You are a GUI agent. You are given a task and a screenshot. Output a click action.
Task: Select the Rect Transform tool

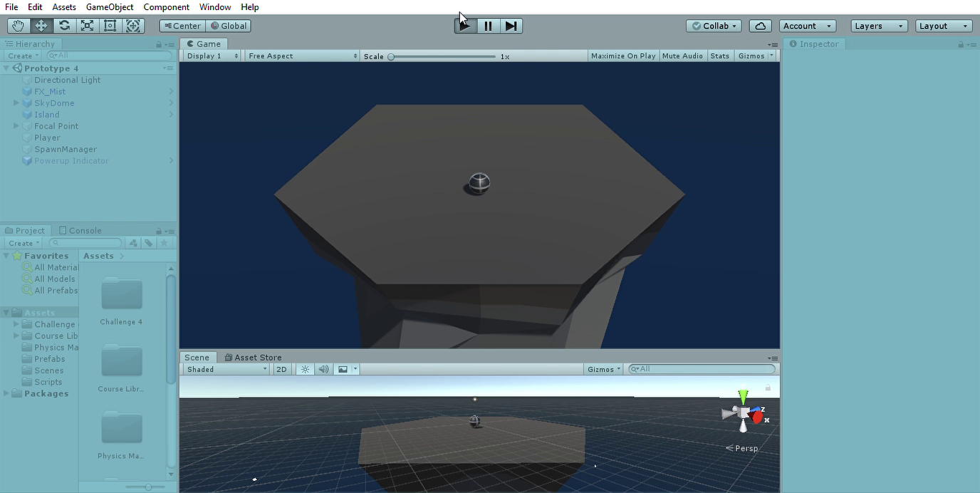[x=110, y=26]
